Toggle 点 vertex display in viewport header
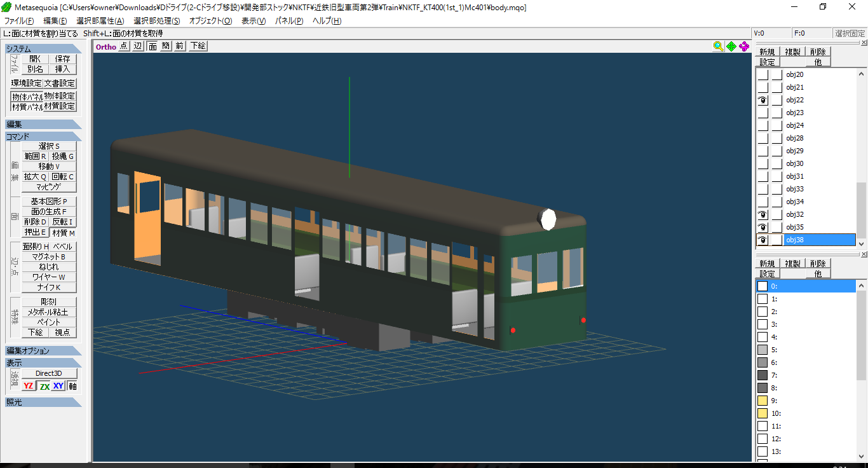 pyautogui.click(x=124, y=46)
